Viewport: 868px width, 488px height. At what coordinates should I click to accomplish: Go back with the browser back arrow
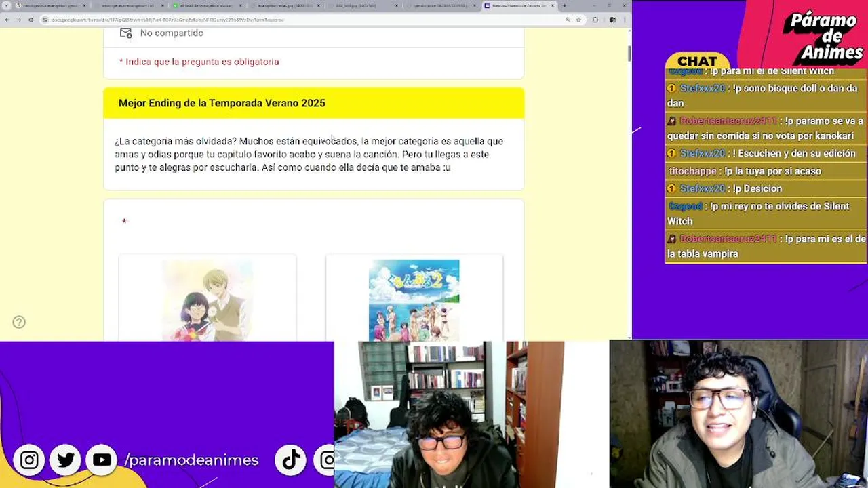[x=7, y=20]
